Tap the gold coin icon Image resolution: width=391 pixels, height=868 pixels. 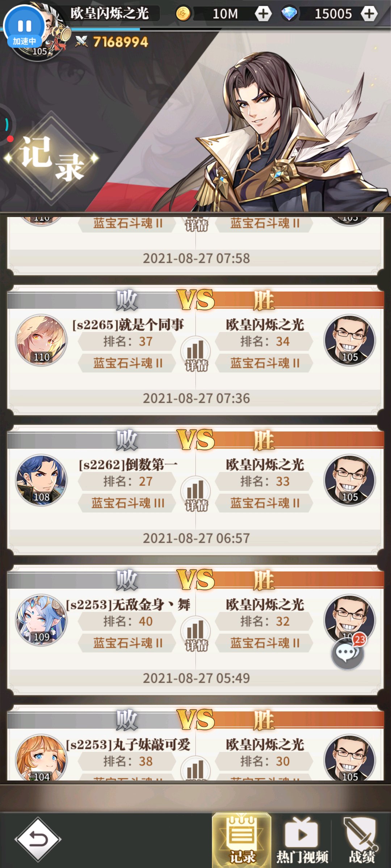click(183, 14)
